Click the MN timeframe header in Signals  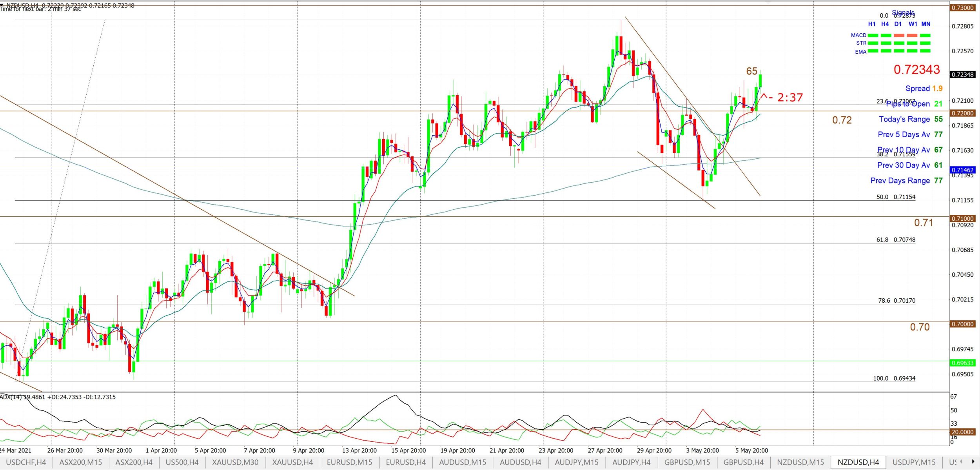point(926,24)
